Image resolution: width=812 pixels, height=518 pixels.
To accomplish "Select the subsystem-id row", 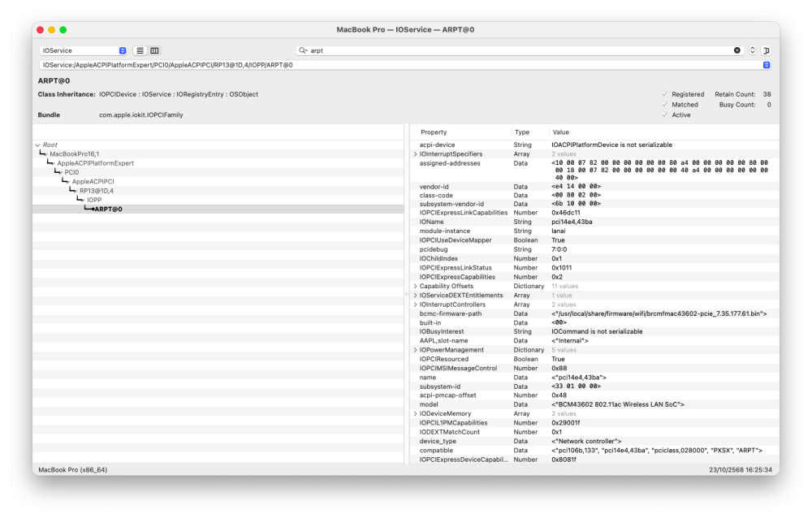I will pos(594,386).
